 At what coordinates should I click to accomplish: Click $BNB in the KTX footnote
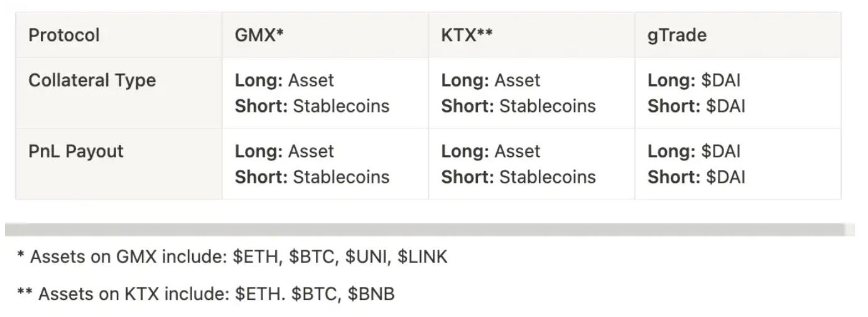tap(371, 293)
